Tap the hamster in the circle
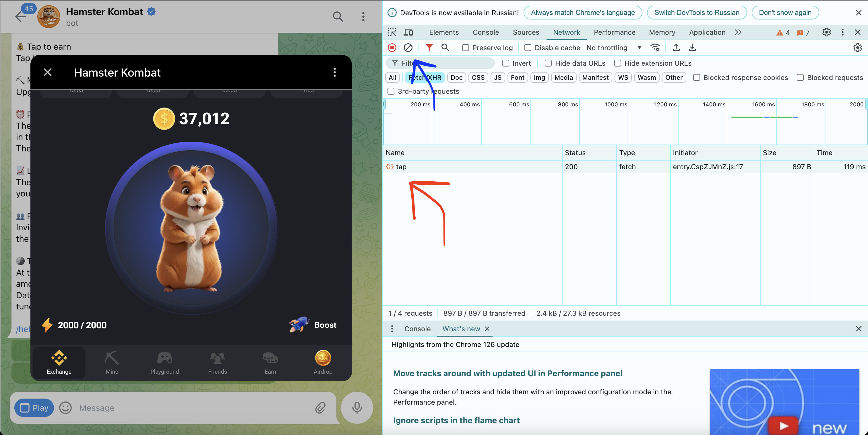The height and width of the screenshot is (435, 868). (x=191, y=228)
